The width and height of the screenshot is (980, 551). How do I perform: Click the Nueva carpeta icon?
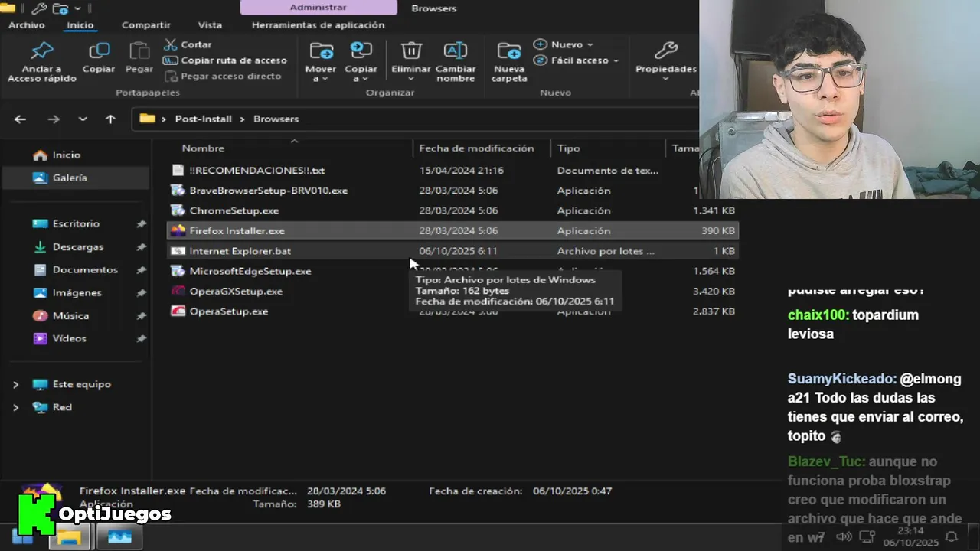pyautogui.click(x=509, y=51)
